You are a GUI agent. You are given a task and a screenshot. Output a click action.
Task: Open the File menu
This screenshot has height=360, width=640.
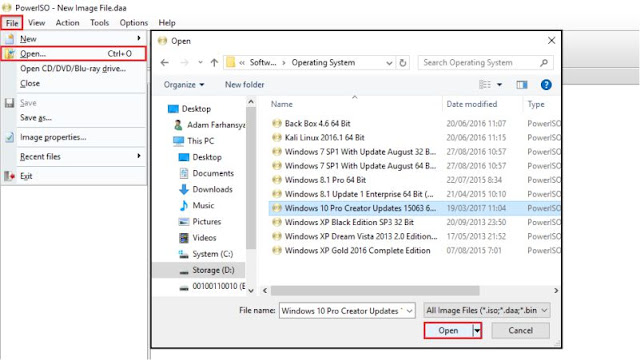[12, 23]
